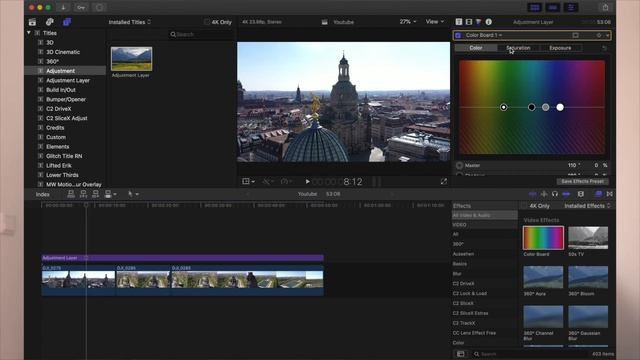Click the Import Media arrow button

[x=63, y=7]
